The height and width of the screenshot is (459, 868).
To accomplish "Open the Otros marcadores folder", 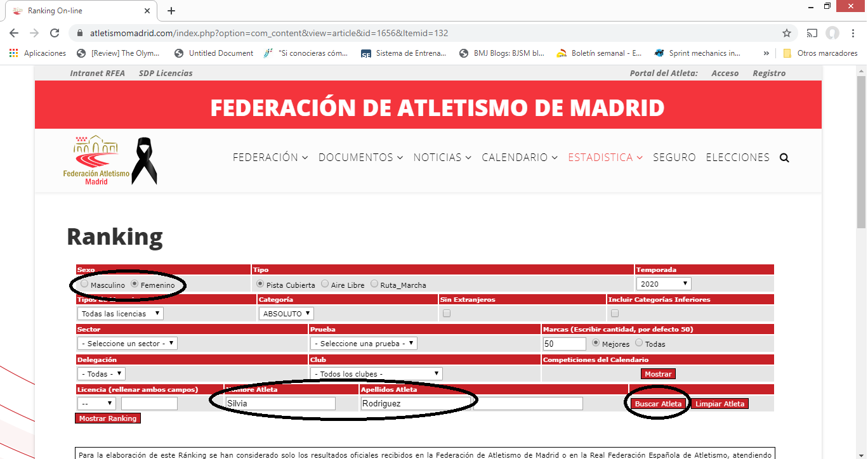I will click(x=820, y=53).
